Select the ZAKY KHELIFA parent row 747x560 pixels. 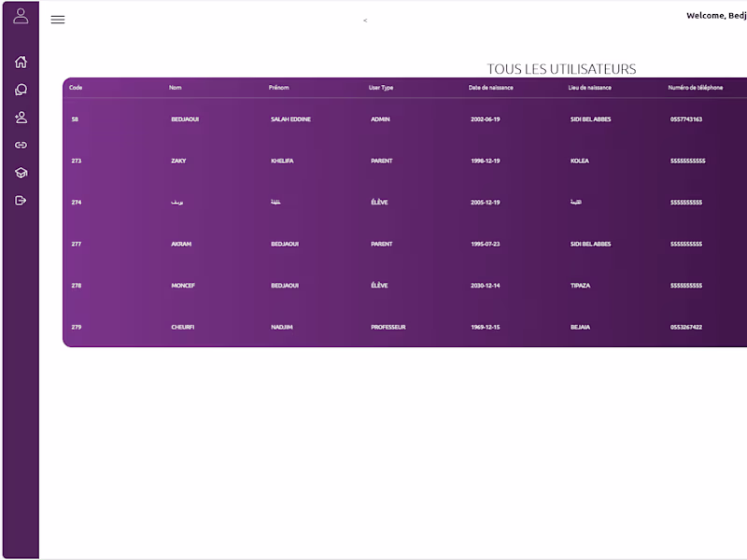[405, 161]
